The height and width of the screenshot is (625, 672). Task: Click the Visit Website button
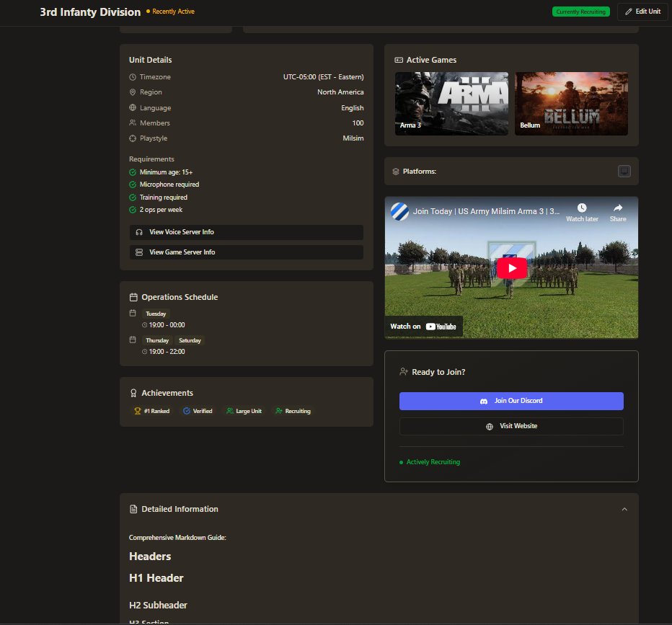pyautogui.click(x=511, y=426)
